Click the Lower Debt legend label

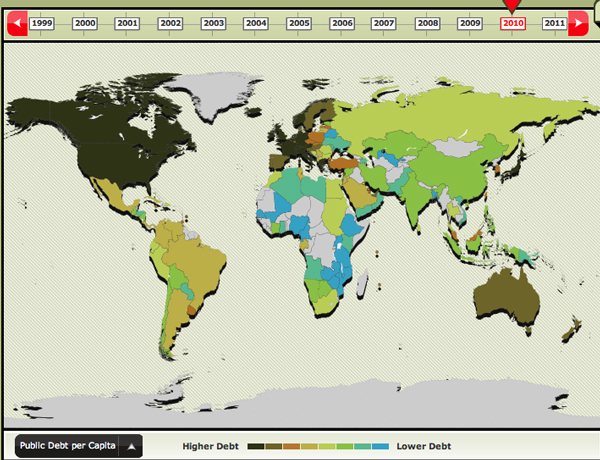424,446
